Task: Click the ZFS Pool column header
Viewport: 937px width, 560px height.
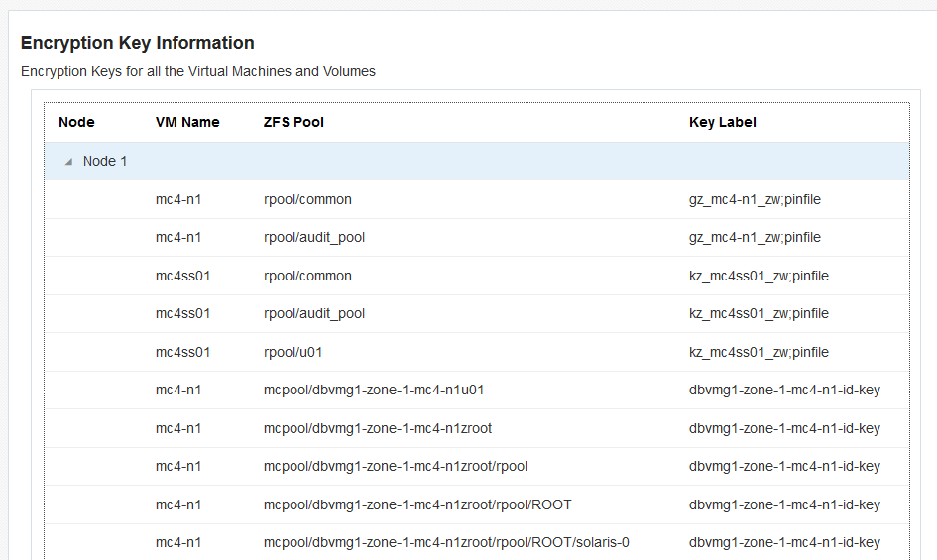Action: click(x=293, y=122)
